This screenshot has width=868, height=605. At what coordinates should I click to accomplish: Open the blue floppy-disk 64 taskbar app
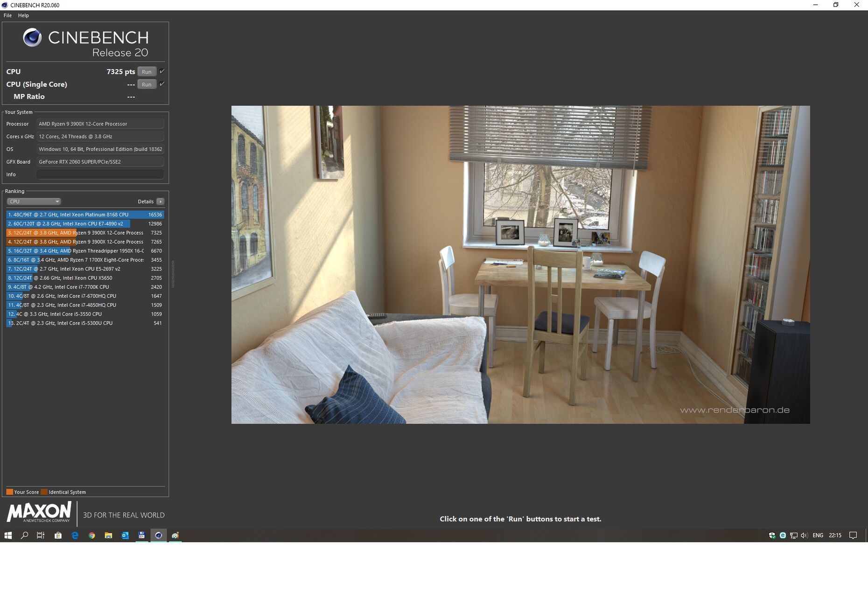click(x=141, y=535)
